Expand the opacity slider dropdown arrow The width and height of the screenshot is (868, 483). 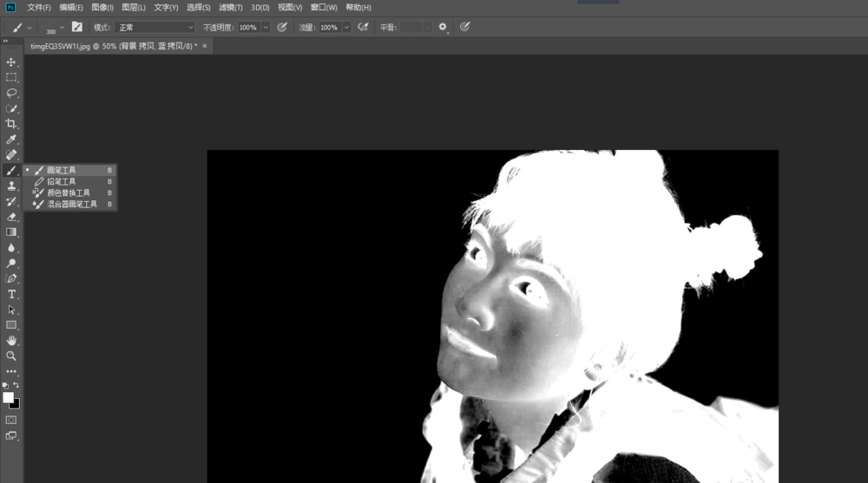[266, 27]
